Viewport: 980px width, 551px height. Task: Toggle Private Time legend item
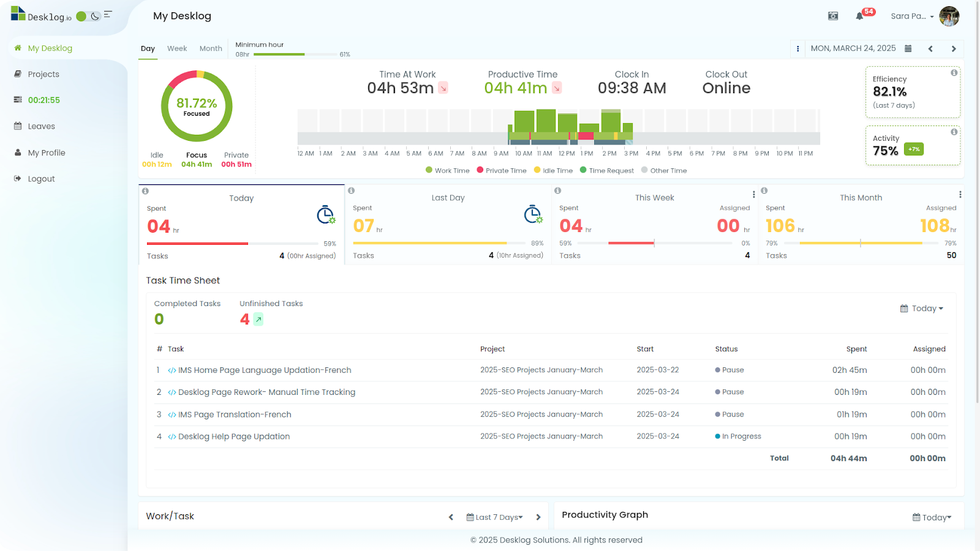pos(502,171)
